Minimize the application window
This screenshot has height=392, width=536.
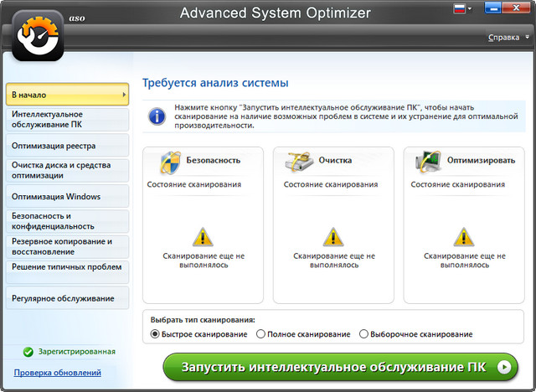(493, 8)
